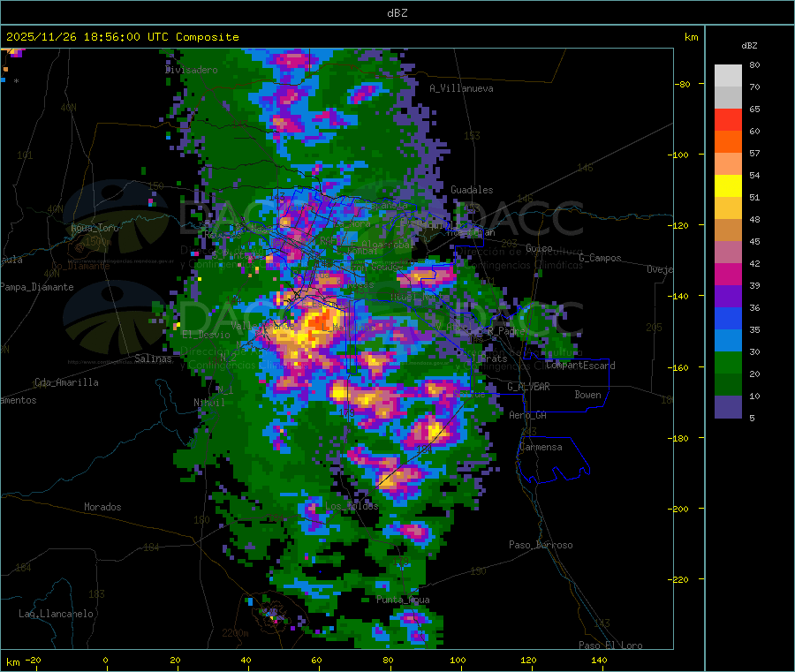Select the slate 10 dBZ legend swatch
This screenshot has height=672, width=795.
click(728, 407)
